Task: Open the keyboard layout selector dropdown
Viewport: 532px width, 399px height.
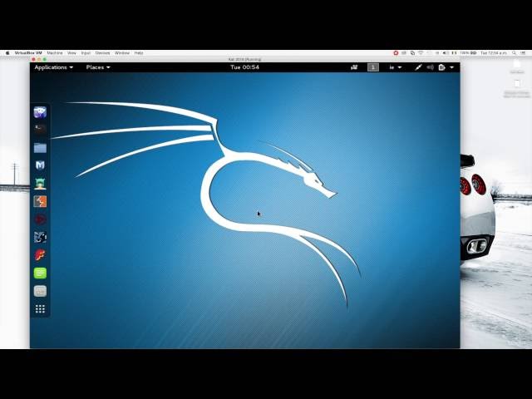Action: pos(396,67)
